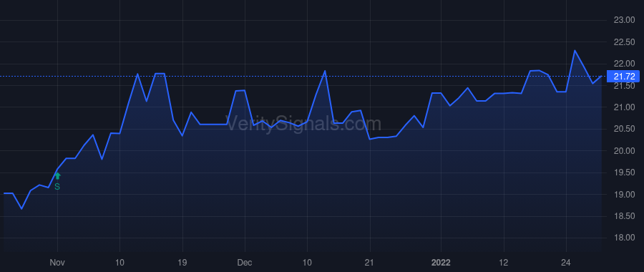Click the 19 date label on time axis
The width and height of the screenshot is (644, 272).
pos(182,262)
